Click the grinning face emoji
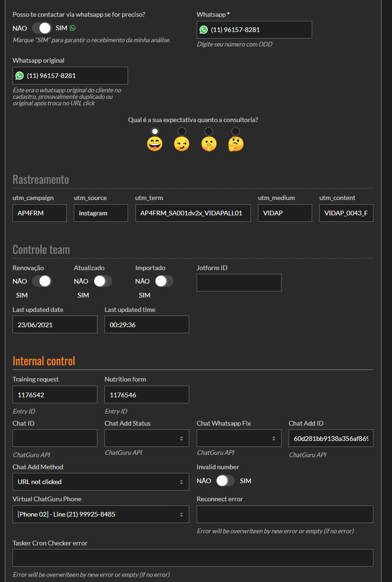392x582 pixels. (x=155, y=144)
